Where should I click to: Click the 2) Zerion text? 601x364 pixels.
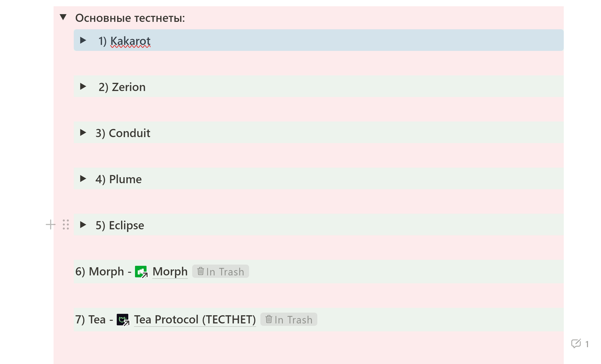[122, 87]
